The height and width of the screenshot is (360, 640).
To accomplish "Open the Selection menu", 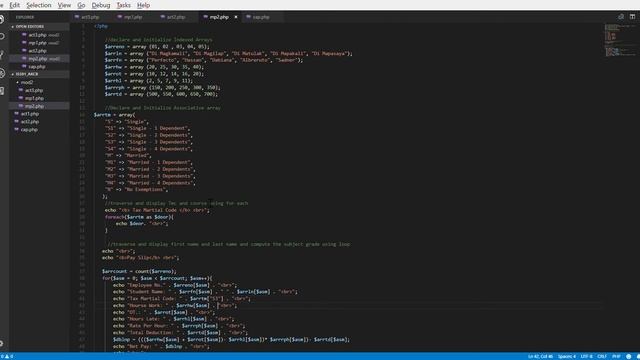I will pyautogui.click(x=39, y=5).
